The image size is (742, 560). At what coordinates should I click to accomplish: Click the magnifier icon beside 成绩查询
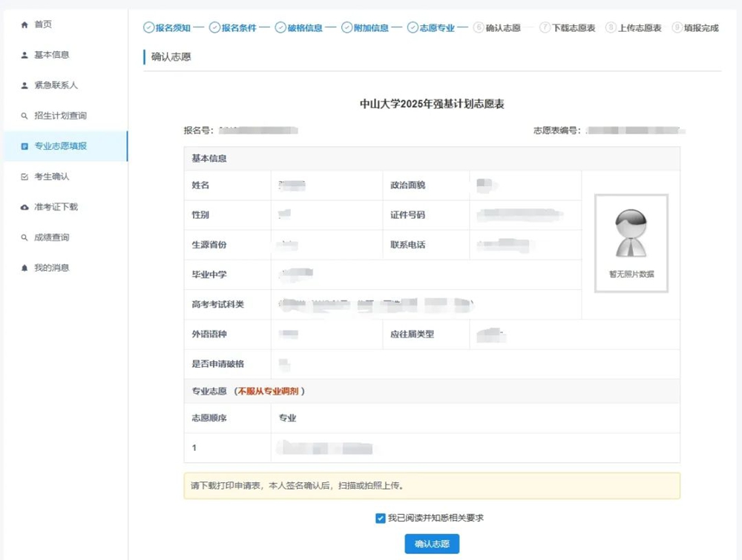click(24, 237)
